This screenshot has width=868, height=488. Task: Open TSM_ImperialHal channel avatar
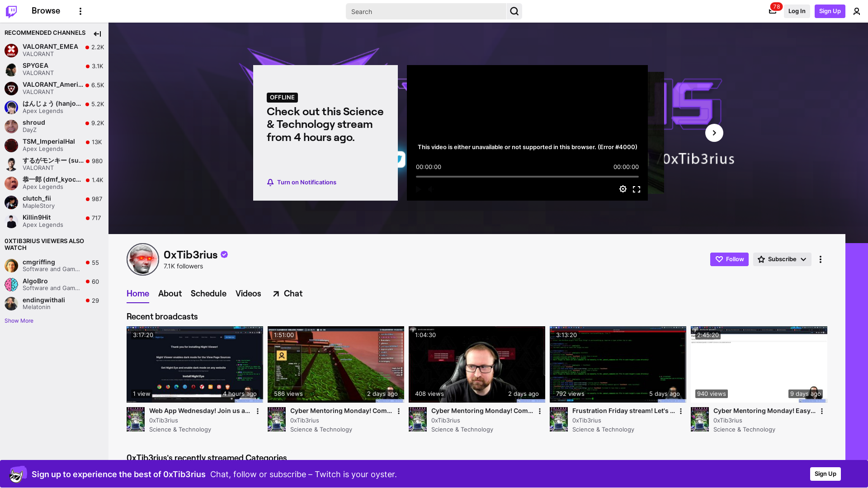(x=11, y=145)
